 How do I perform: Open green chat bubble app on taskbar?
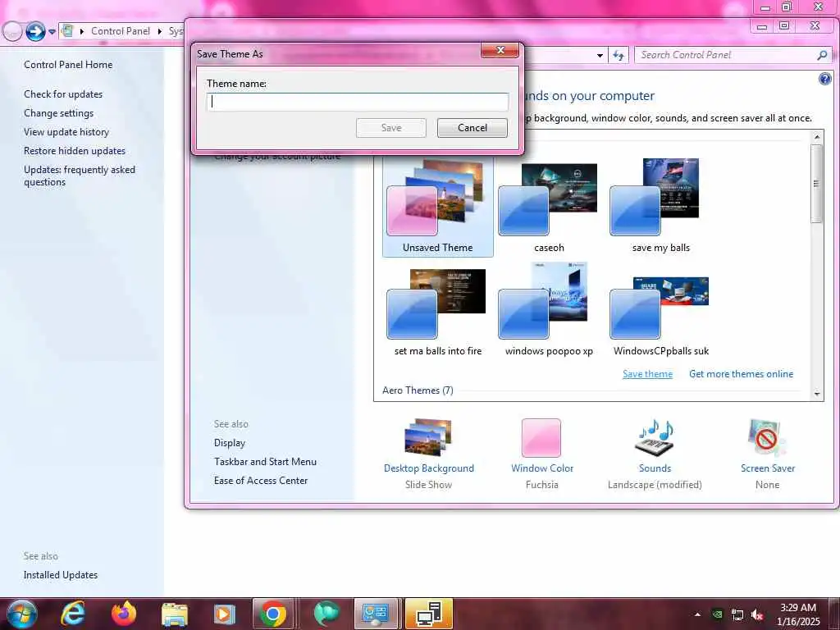pos(326,614)
